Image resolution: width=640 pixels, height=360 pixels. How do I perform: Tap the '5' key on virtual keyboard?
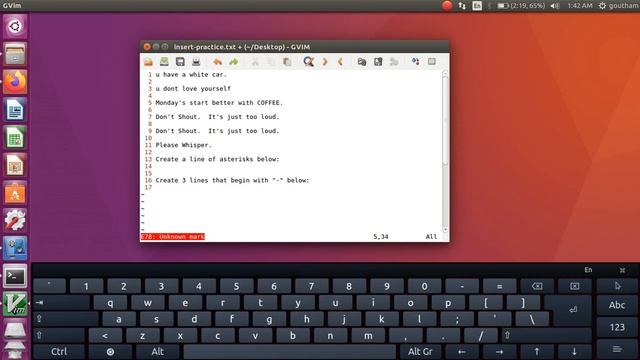tap(236, 286)
